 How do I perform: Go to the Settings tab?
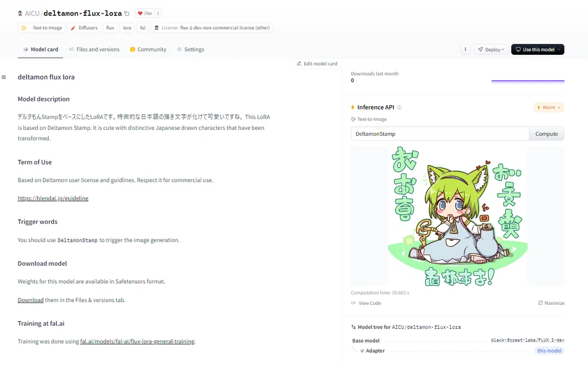coord(191,49)
